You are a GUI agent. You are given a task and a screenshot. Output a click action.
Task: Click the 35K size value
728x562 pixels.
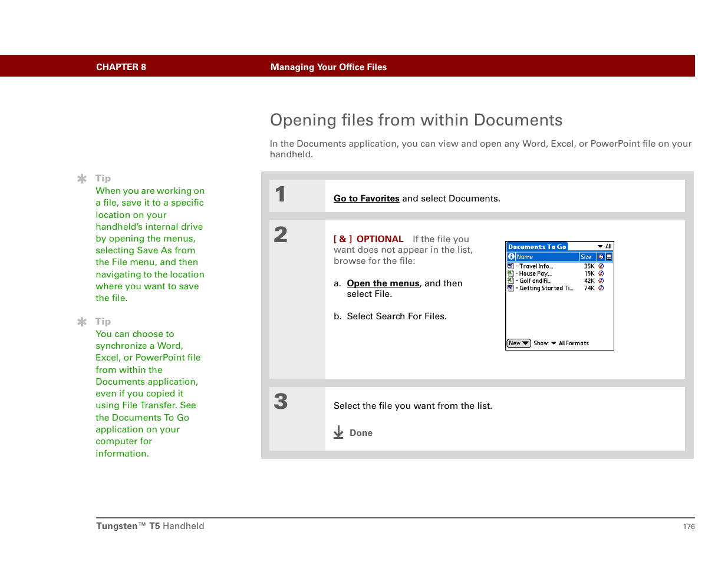(x=589, y=266)
